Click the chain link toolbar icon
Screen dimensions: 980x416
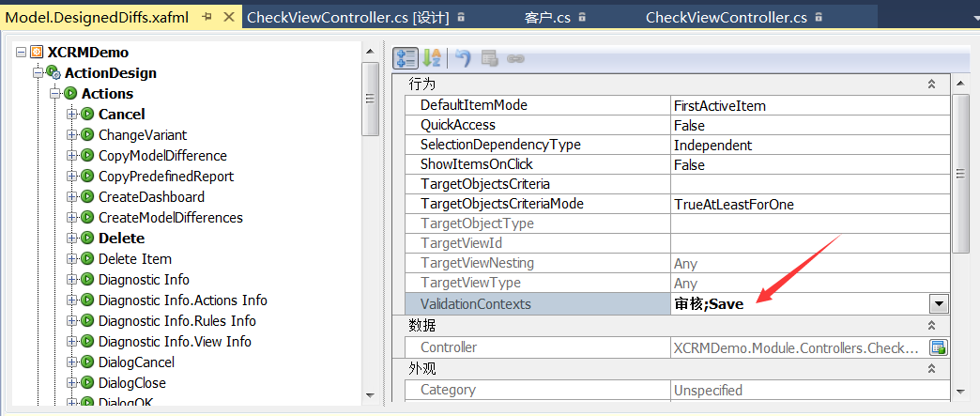(x=515, y=59)
